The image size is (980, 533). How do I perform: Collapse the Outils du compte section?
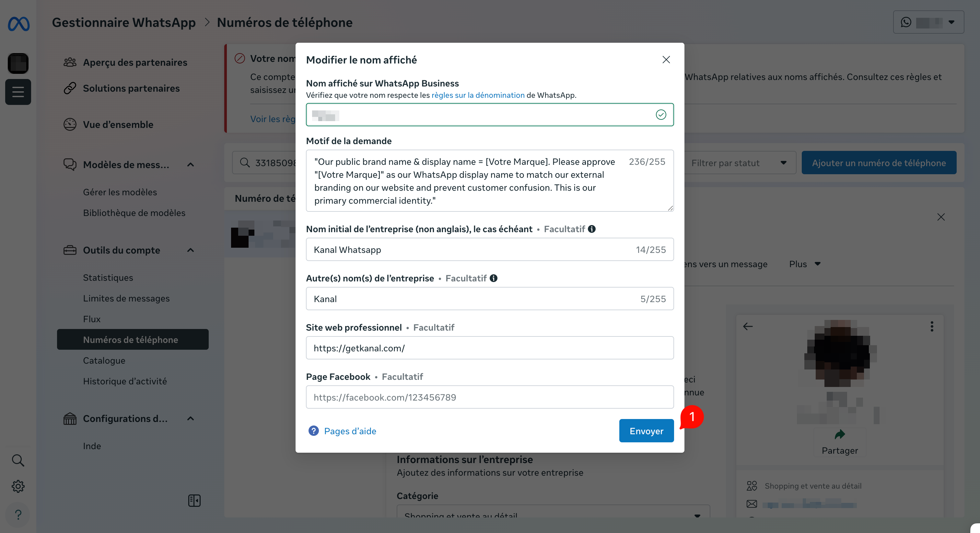pyautogui.click(x=191, y=250)
